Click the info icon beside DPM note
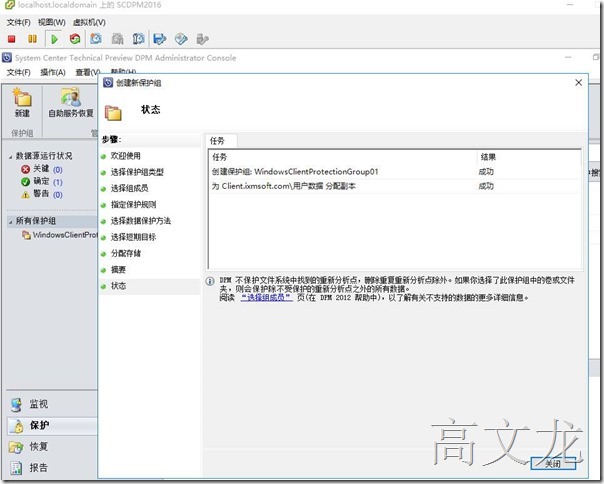 [x=210, y=281]
